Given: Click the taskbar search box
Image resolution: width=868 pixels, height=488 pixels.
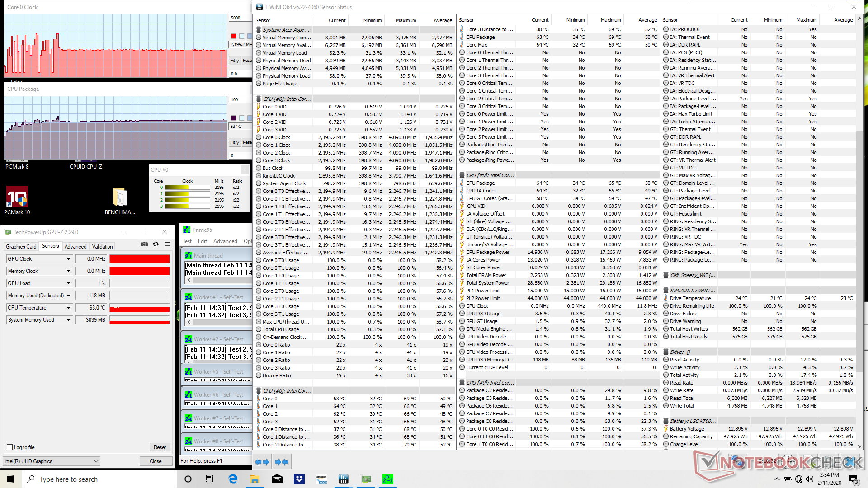Looking at the screenshot, I should 99,479.
